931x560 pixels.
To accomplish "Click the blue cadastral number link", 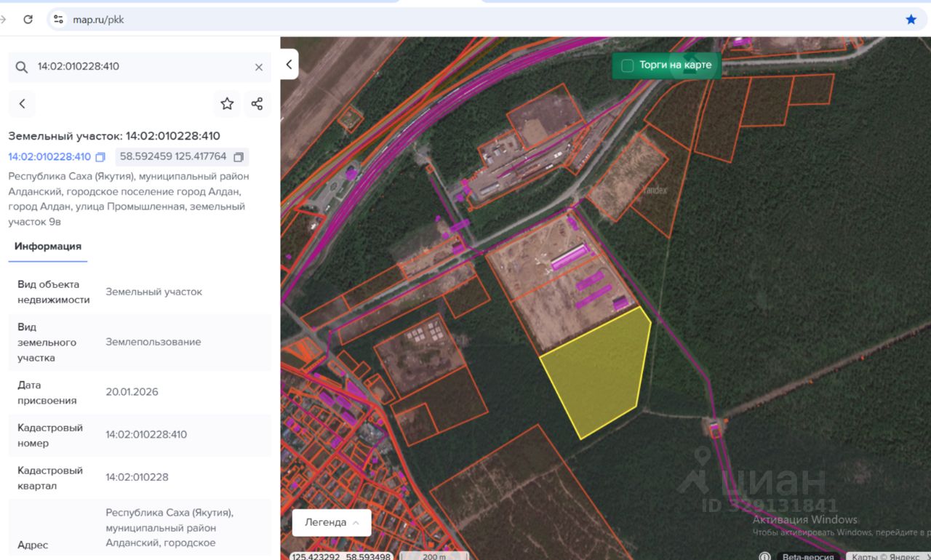I will click(x=49, y=157).
